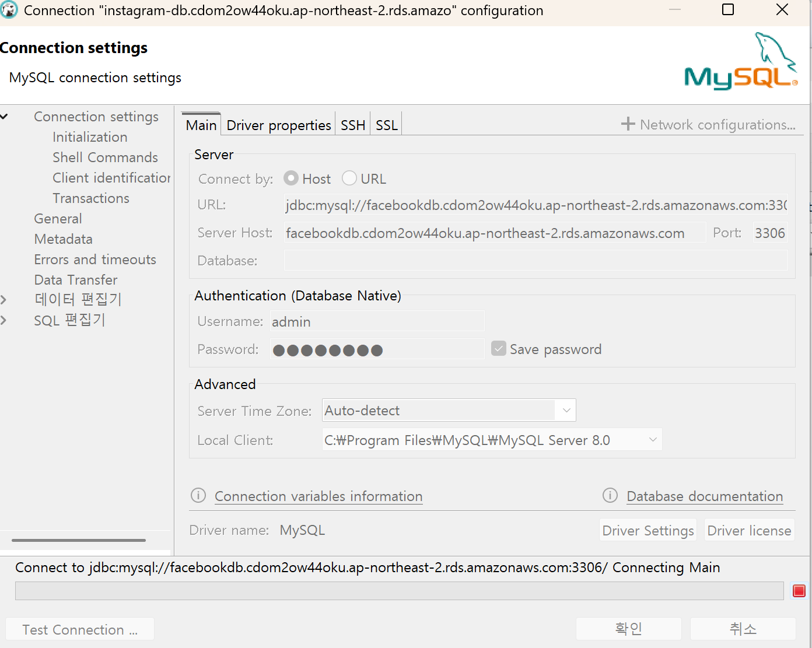The height and width of the screenshot is (648, 812).
Task: Open the SSL tab
Action: [x=387, y=125]
